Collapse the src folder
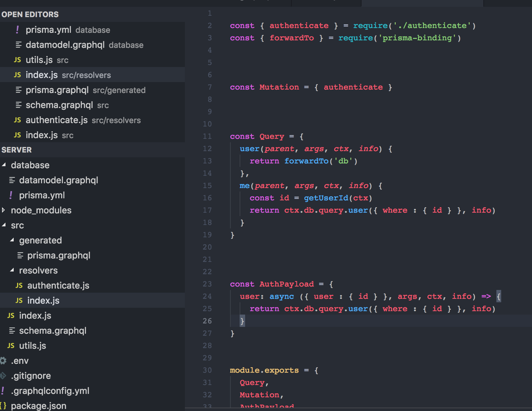Screen dimensions: 532x411 click(x=4, y=225)
